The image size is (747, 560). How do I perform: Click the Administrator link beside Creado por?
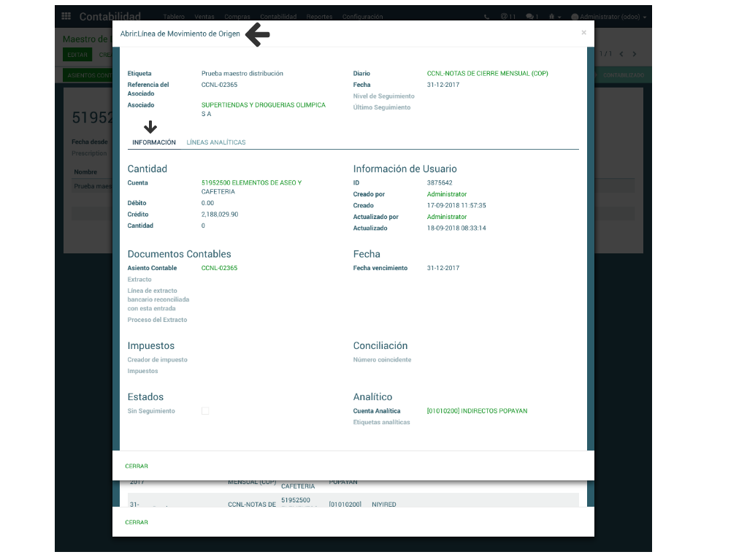point(447,194)
